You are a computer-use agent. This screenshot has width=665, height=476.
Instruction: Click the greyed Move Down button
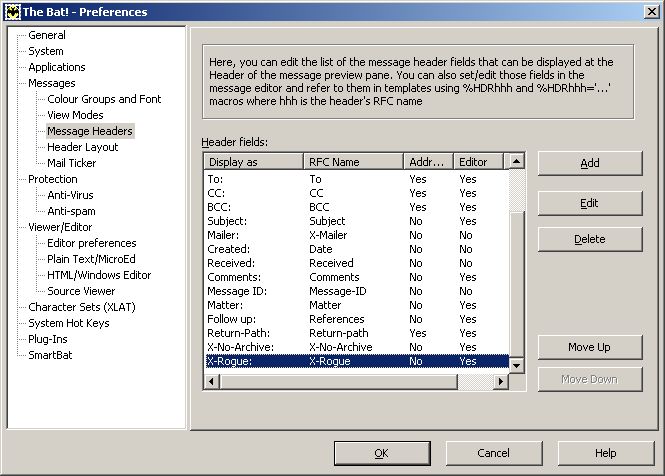coord(590,379)
